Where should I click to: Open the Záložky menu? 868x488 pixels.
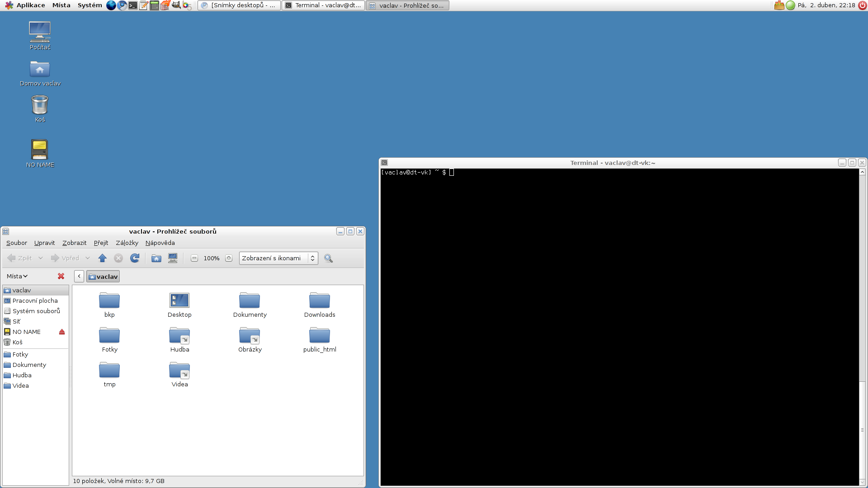(127, 243)
